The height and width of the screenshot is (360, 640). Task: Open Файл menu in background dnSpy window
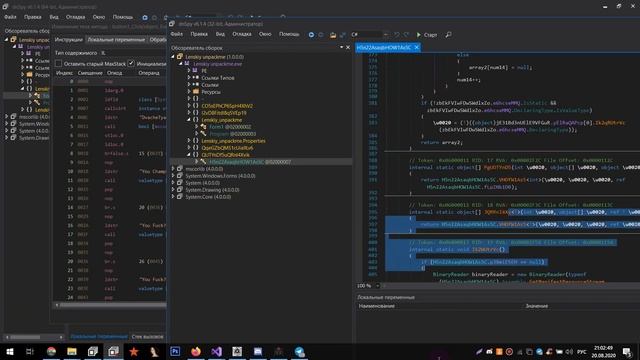10,17
